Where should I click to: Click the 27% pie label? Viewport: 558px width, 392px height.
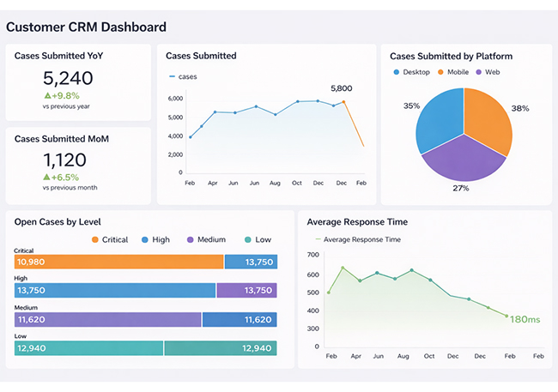[x=461, y=188]
